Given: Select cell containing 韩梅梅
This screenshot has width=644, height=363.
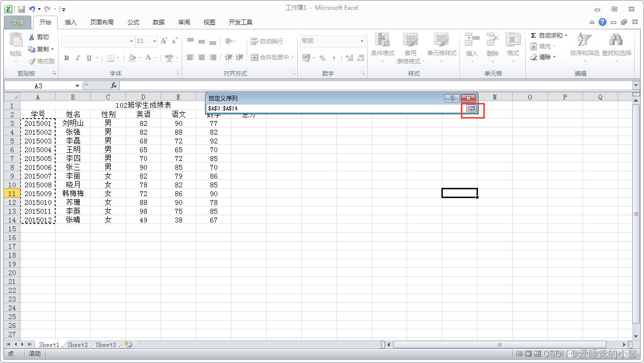Looking at the screenshot, I should [x=73, y=194].
